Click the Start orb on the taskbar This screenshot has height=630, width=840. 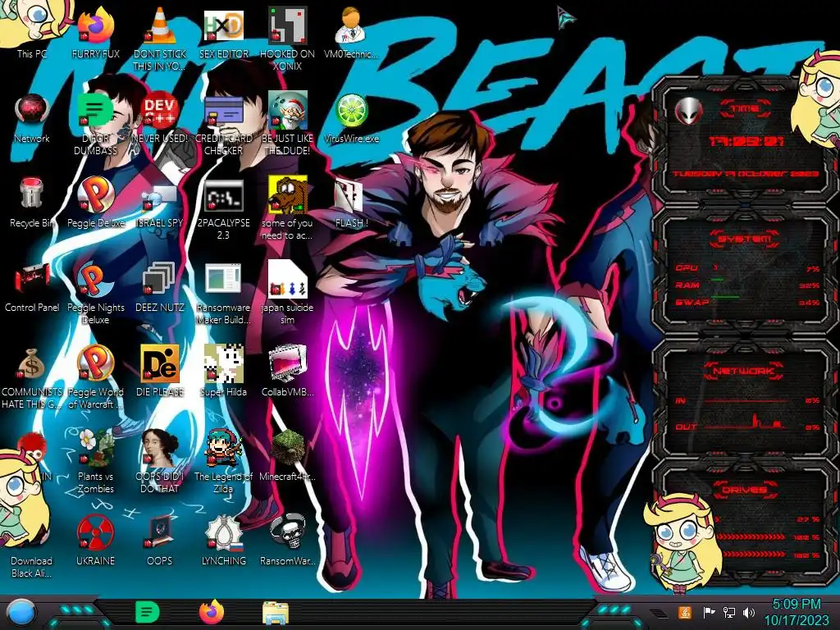click(21, 613)
